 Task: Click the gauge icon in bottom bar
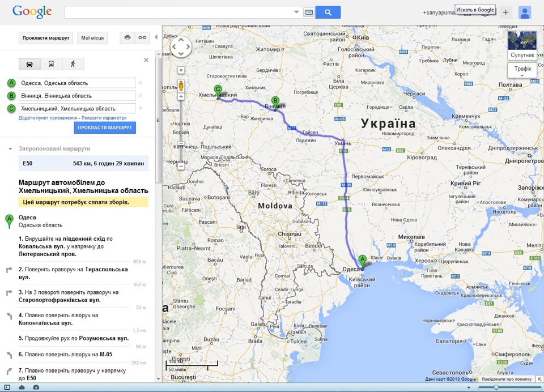point(36,387)
